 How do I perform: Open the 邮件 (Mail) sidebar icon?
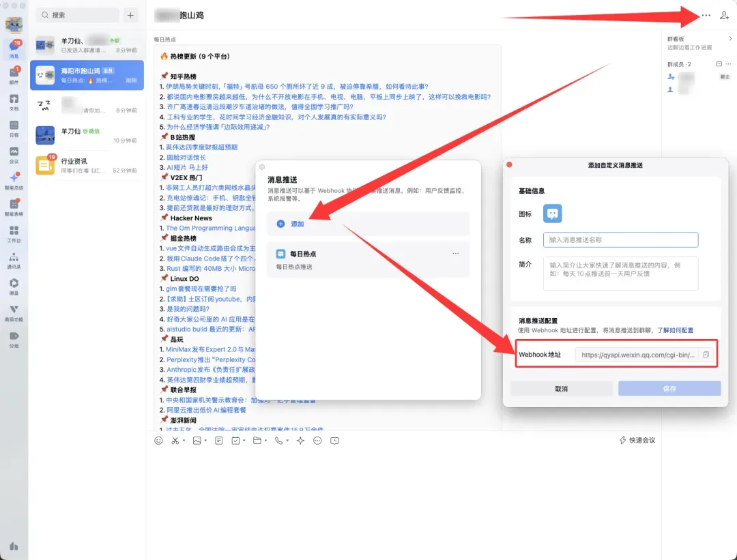pos(14,75)
